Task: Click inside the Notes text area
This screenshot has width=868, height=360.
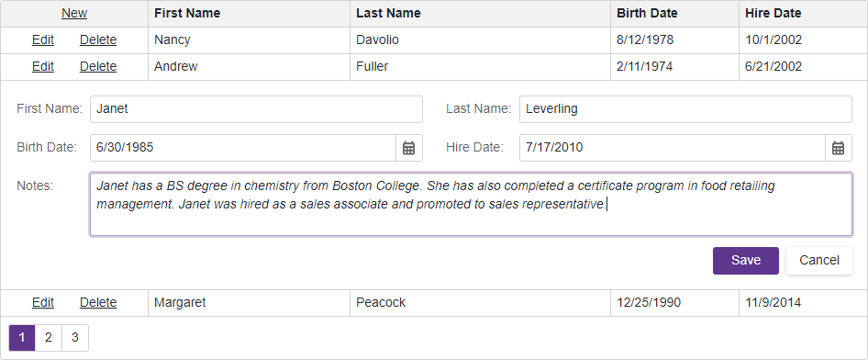Action: (x=471, y=205)
